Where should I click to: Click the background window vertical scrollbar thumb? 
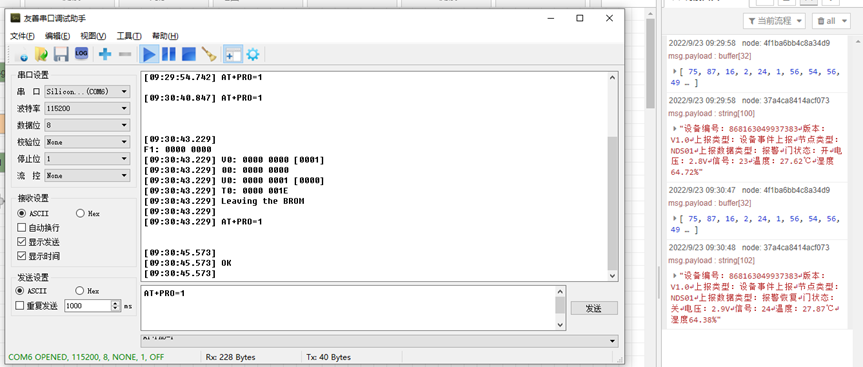pos(650,64)
